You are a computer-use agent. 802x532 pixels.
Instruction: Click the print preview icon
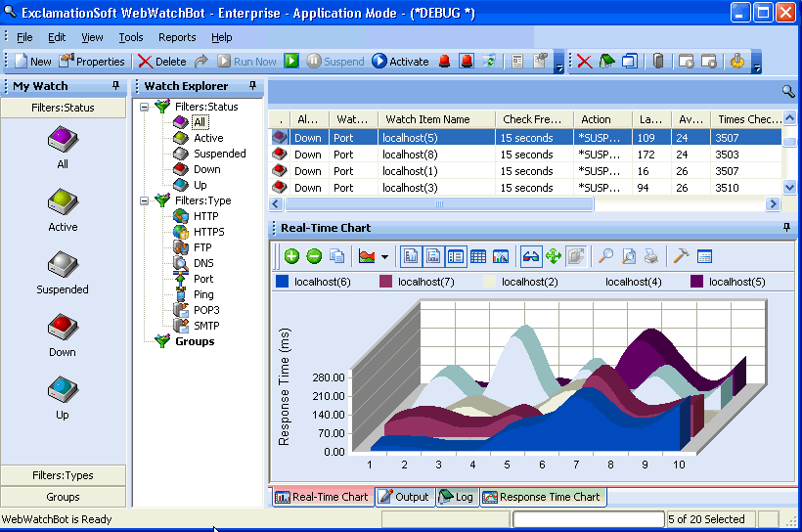click(x=629, y=256)
